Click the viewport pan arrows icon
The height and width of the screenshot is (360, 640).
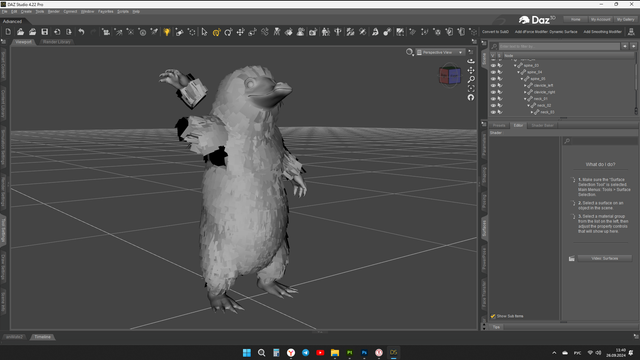471,70
